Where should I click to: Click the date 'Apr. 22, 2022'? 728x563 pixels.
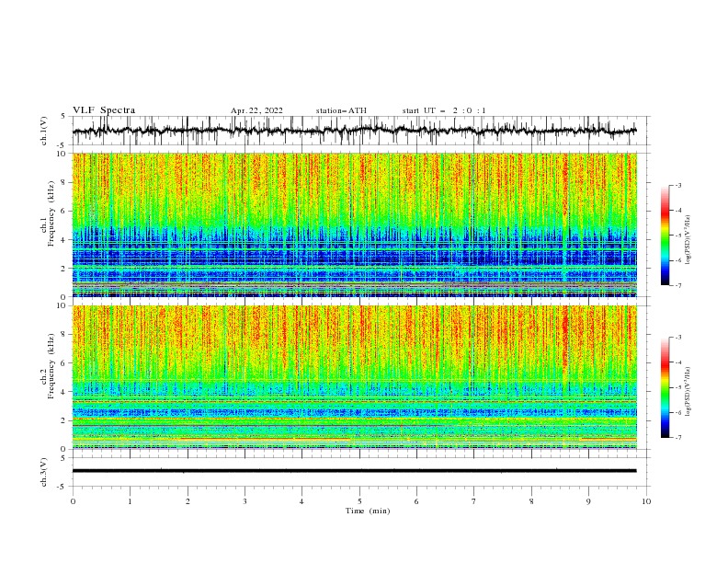(x=256, y=110)
